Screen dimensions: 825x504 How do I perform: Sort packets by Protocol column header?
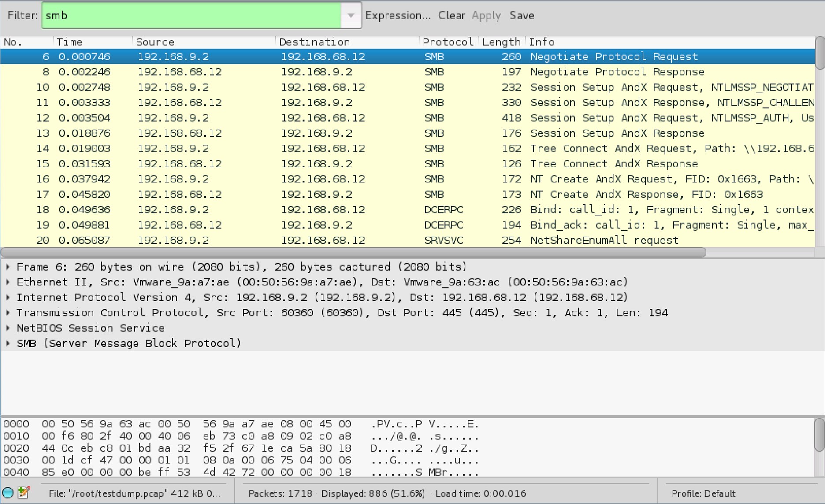[447, 42]
